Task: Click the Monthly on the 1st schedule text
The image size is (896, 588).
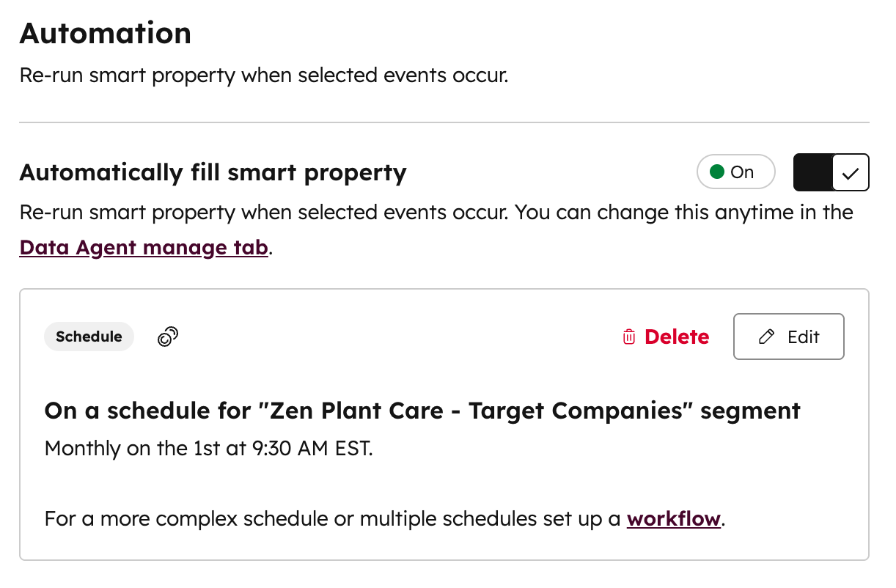Action: coord(209,448)
